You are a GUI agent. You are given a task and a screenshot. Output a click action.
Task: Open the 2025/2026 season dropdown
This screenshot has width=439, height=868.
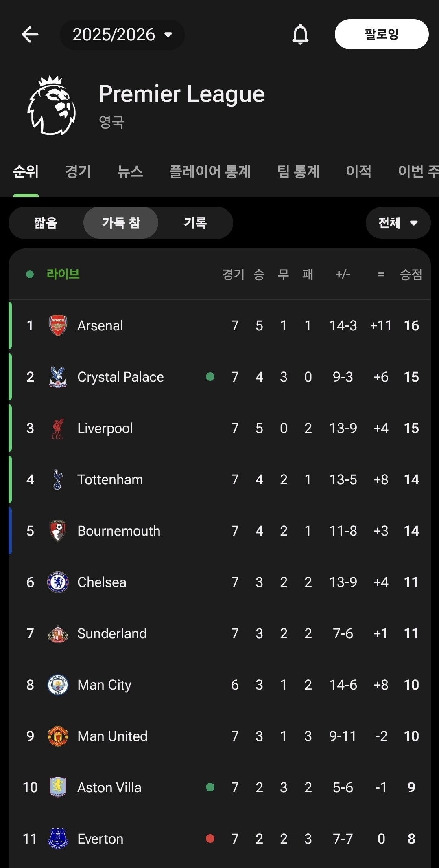(x=122, y=35)
